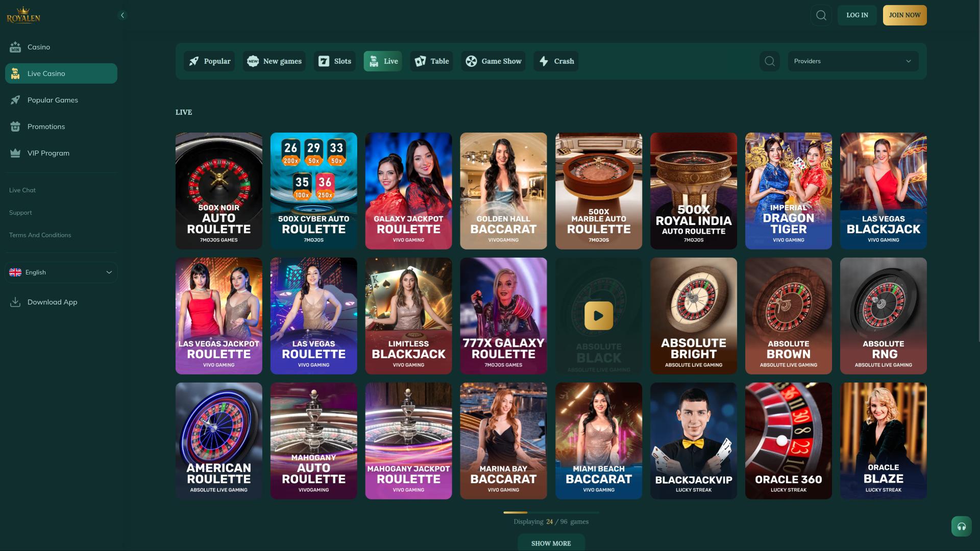Click the Royalen crown logo
Image resolution: width=980 pixels, height=551 pixels.
(x=23, y=15)
